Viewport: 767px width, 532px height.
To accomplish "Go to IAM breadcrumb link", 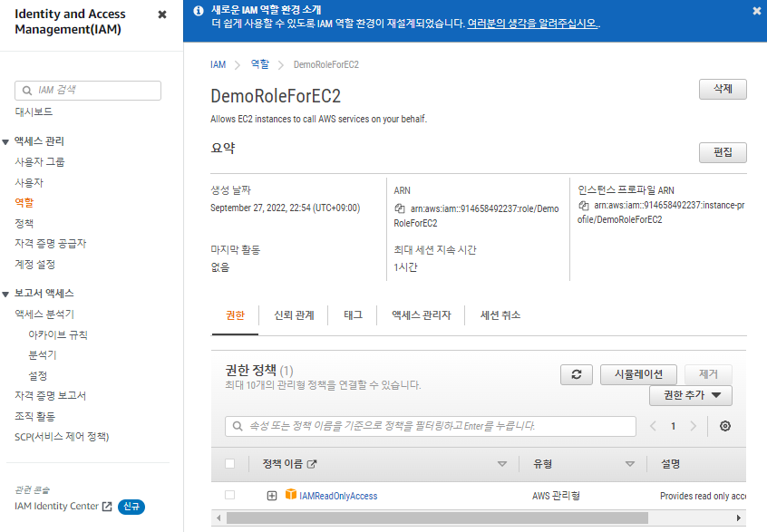I will pos(218,64).
